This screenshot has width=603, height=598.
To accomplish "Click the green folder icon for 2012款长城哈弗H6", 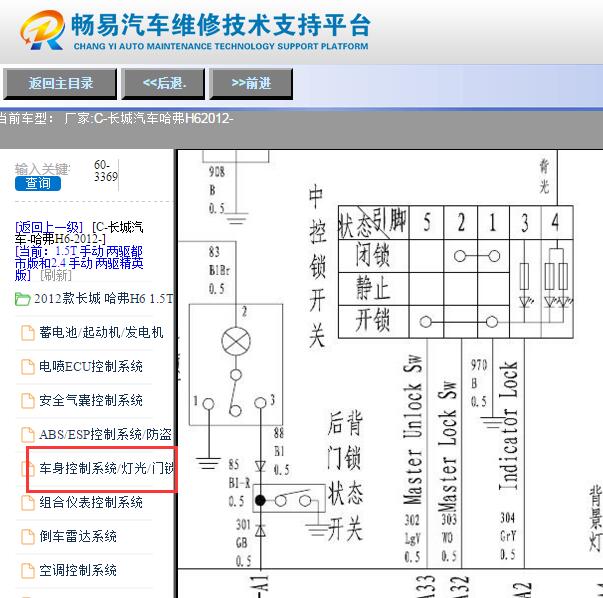I will tap(22, 299).
